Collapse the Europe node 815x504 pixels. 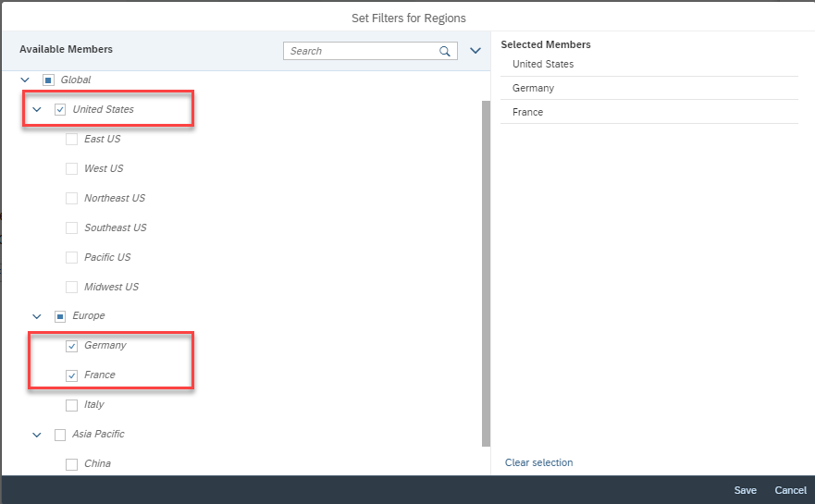(x=37, y=316)
